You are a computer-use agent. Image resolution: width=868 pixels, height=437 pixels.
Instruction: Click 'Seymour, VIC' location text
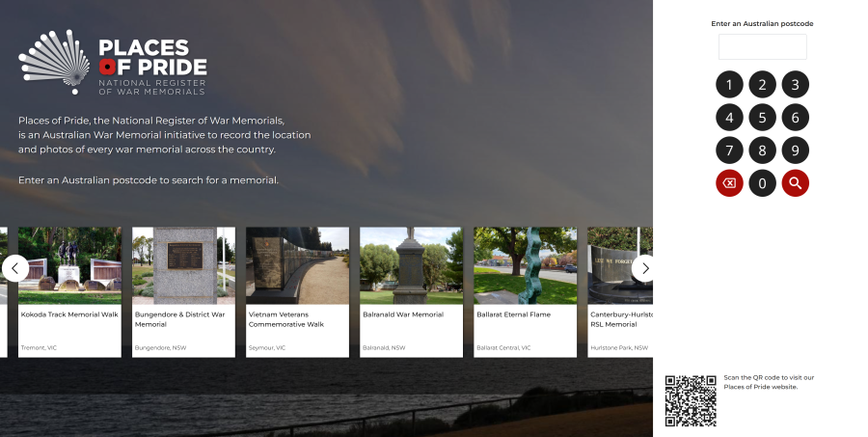coord(267,348)
